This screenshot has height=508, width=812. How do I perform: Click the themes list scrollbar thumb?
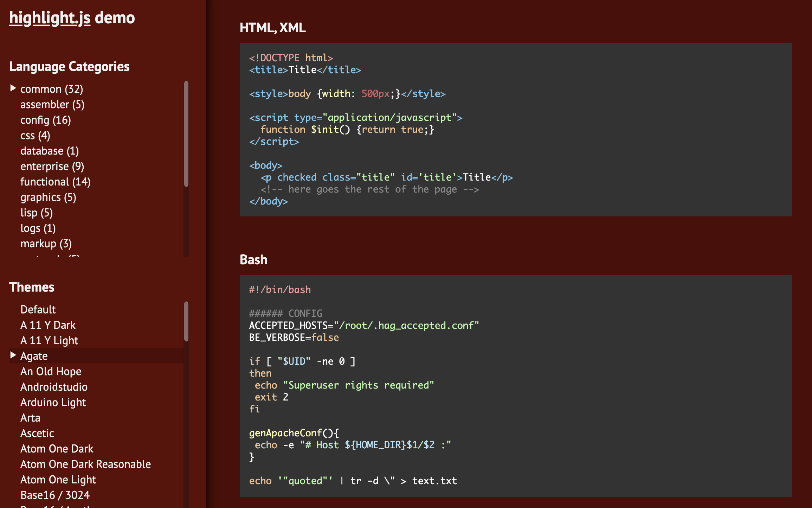186,321
